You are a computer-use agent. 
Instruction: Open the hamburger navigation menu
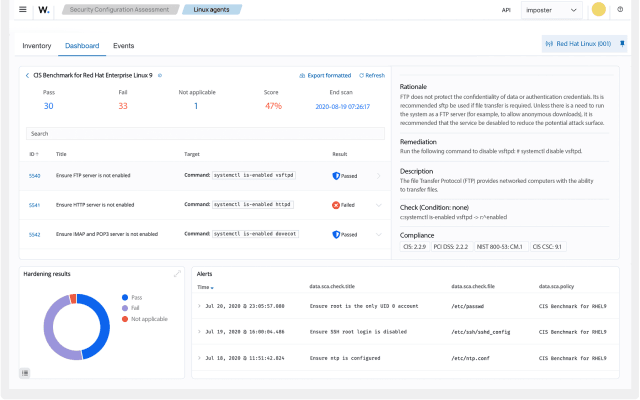23,9
